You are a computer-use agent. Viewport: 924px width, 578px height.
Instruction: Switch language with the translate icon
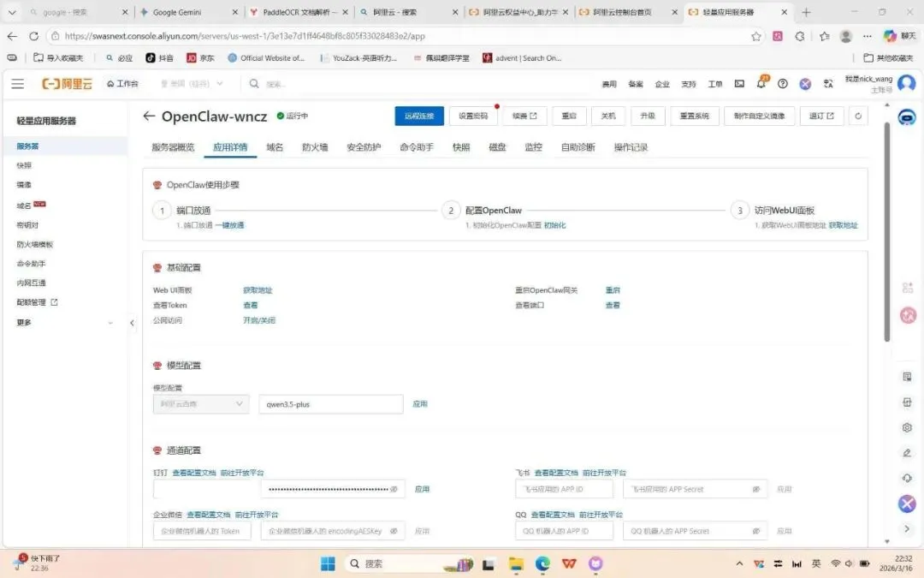tap(828, 84)
